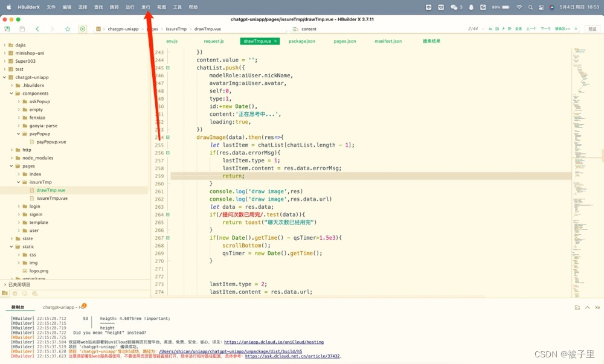The image size is (604, 364).
Task: Open the search history dropdown arrow
Action: click(483, 29)
